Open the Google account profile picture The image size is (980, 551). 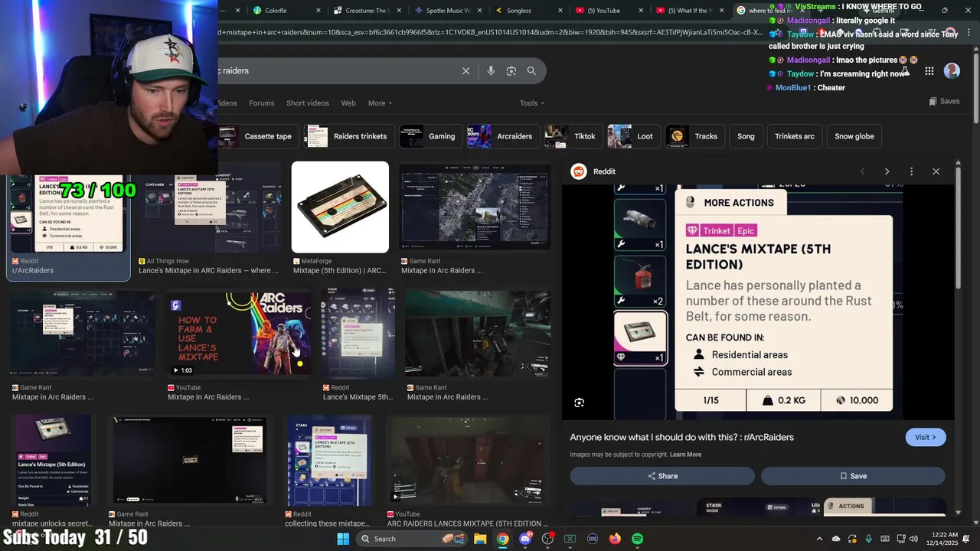coord(952,70)
